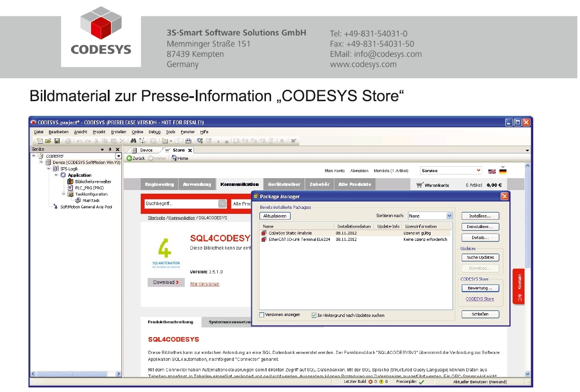Viewport: 580px width, 392px height.
Task: Uncheck Im Hintergrund nach Updates suchen
Action: [314, 315]
